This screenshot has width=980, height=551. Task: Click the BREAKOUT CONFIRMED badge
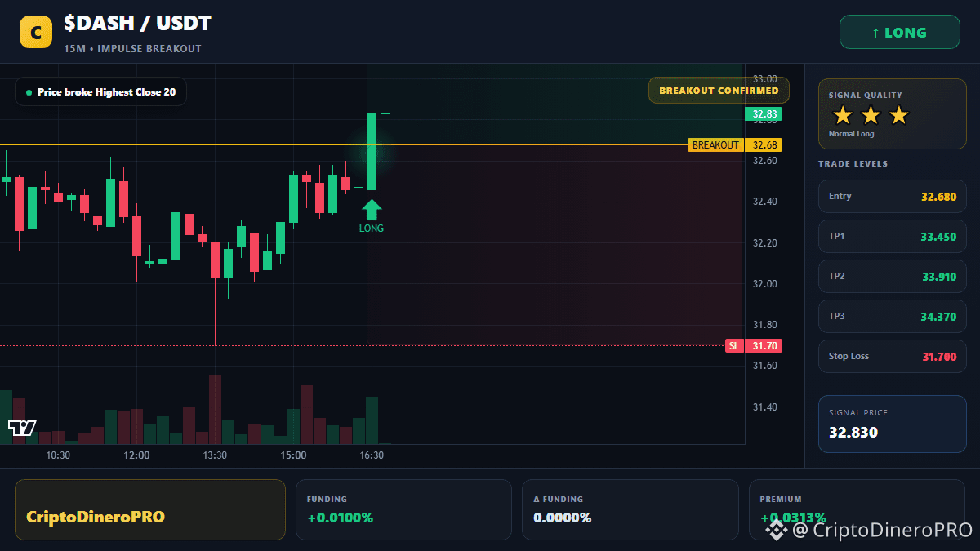719,91
